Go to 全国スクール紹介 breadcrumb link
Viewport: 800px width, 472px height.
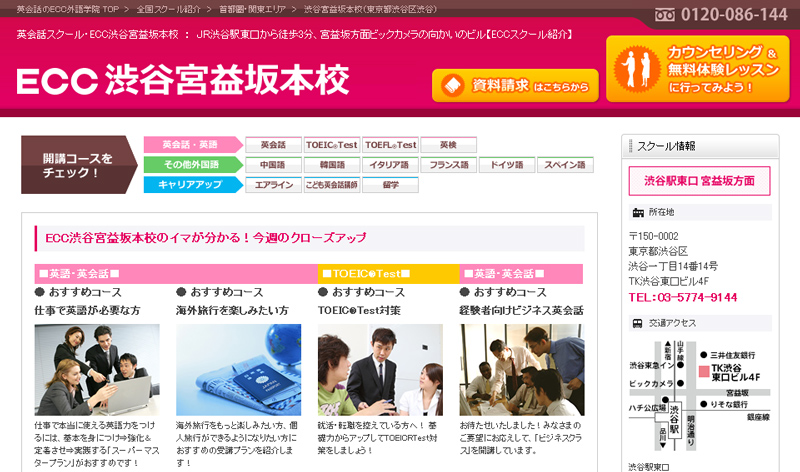168,9
